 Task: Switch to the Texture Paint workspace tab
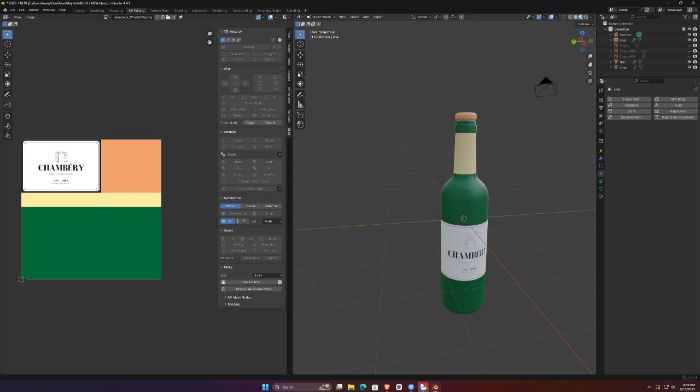(159, 10)
